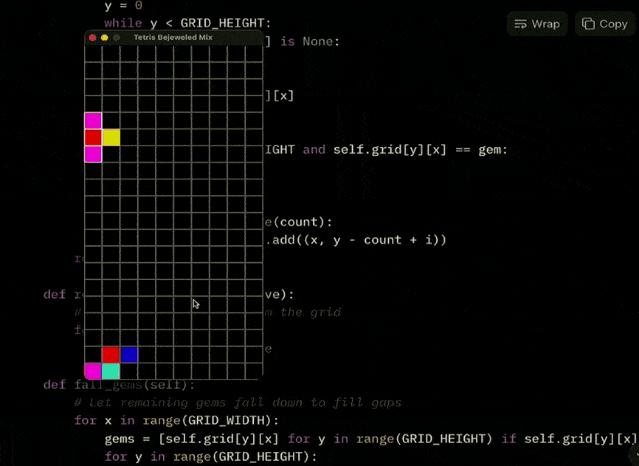Select the teal gem in bottom row
This screenshot has width=639, height=466.
[x=111, y=371]
